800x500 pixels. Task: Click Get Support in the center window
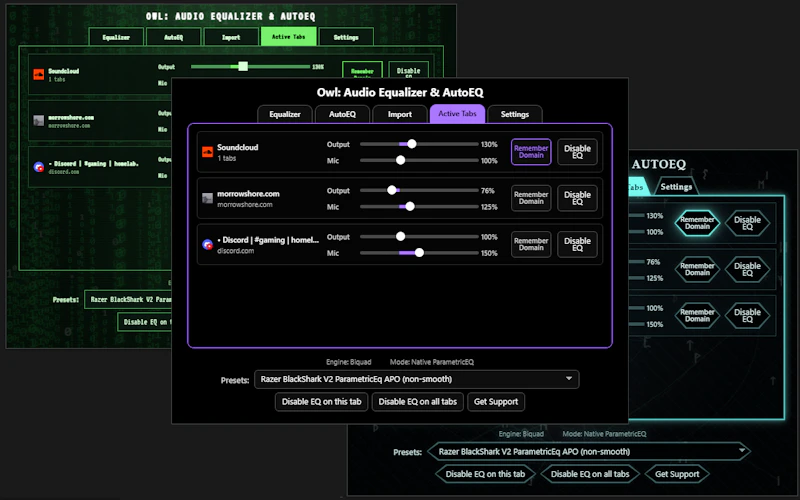[x=496, y=402]
